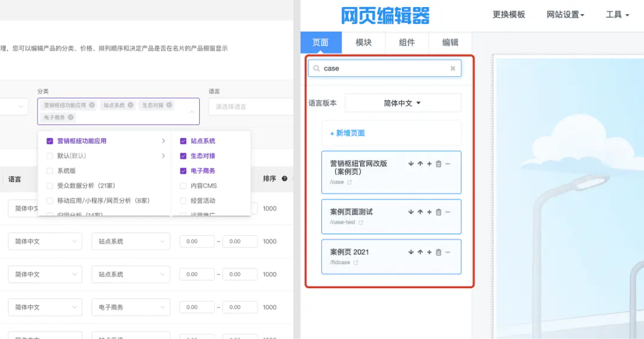Open the 语言版本 简体中文 dropdown
This screenshot has height=339, width=644.
click(x=403, y=103)
